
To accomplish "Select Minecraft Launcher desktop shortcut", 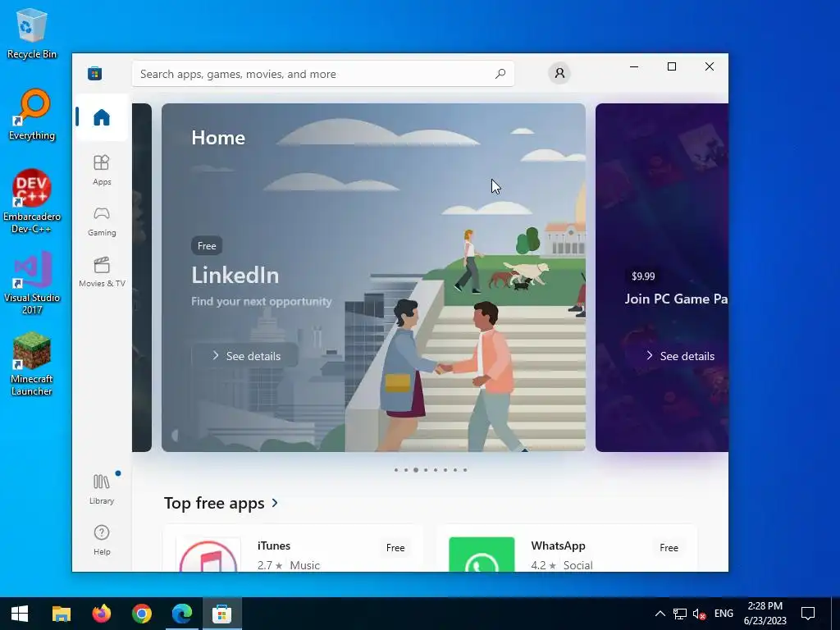I will (x=32, y=364).
